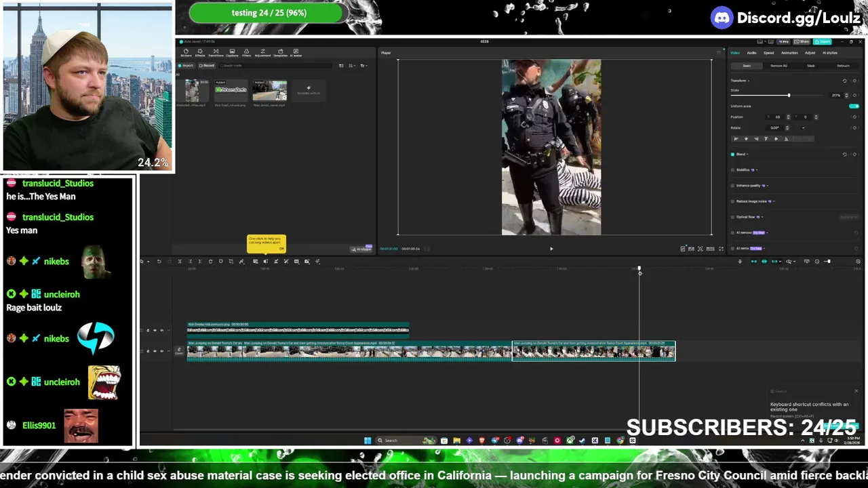Open the Captions panel
Viewport: 868px width, 488px height.
point(232,52)
